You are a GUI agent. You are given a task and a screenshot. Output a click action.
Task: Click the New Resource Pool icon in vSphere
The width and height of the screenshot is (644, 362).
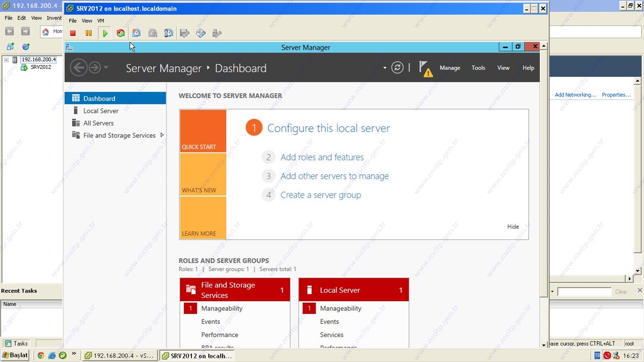coord(26,47)
